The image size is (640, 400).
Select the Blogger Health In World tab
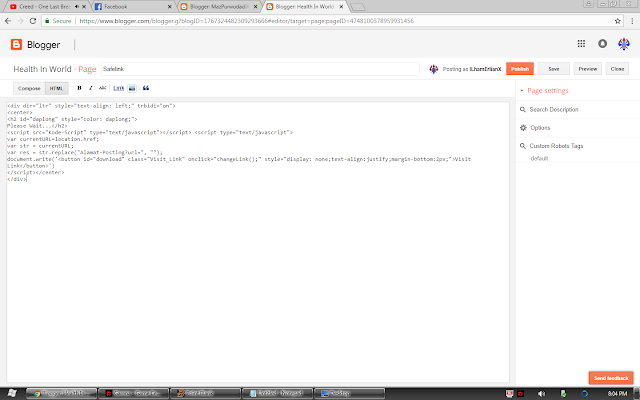coord(304,7)
